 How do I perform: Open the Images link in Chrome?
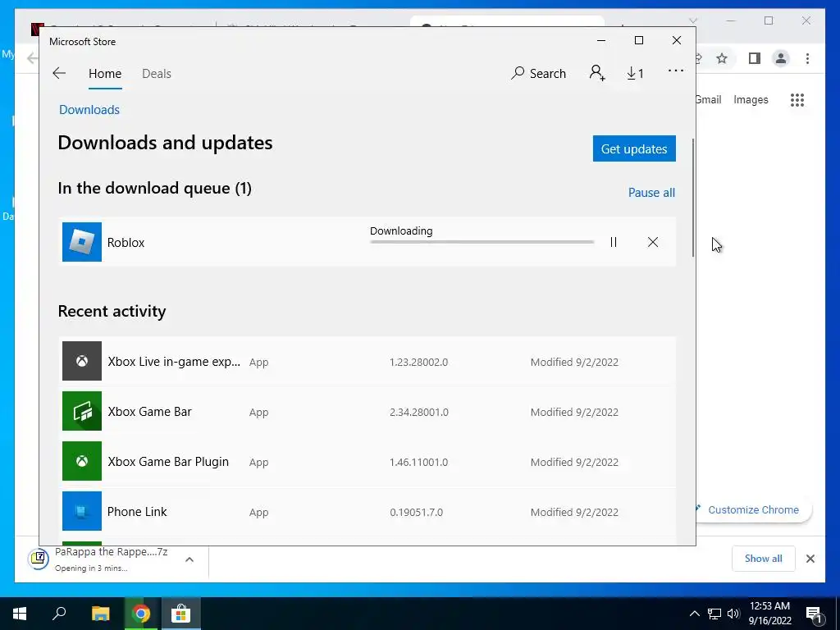click(751, 99)
